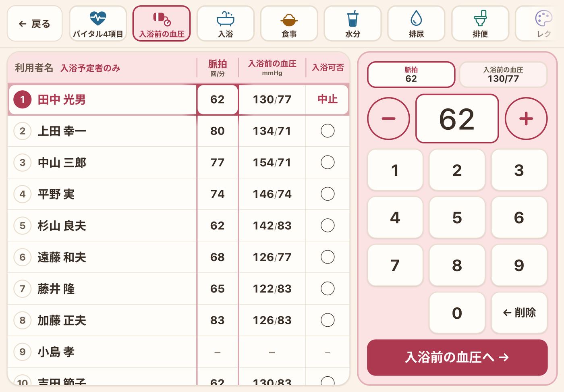Open the 水分 drink cup tab
This screenshot has height=392, width=564.
pos(352,24)
